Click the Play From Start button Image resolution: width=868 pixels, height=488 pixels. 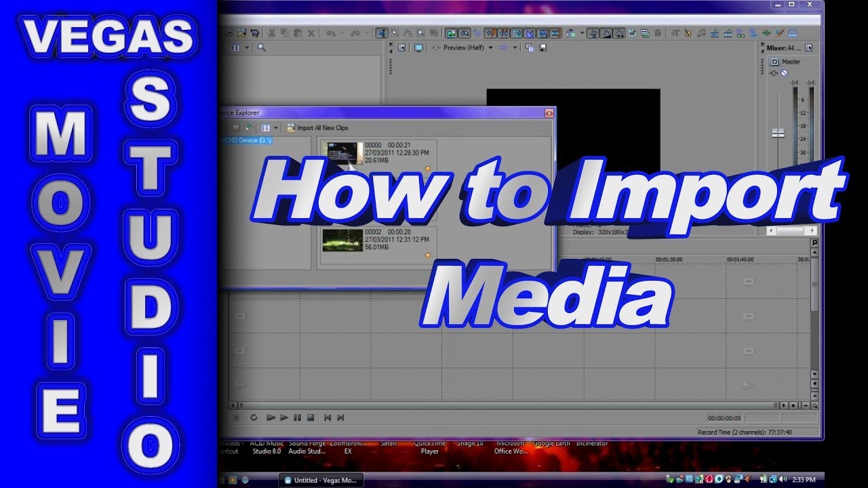click(x=271, y=418)
